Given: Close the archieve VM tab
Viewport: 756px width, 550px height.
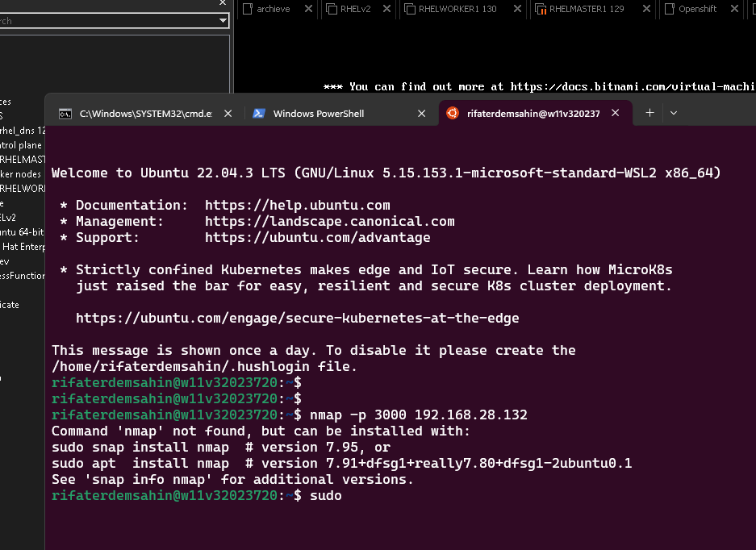Looking at the screenshot, I should (x=308, y=9).
